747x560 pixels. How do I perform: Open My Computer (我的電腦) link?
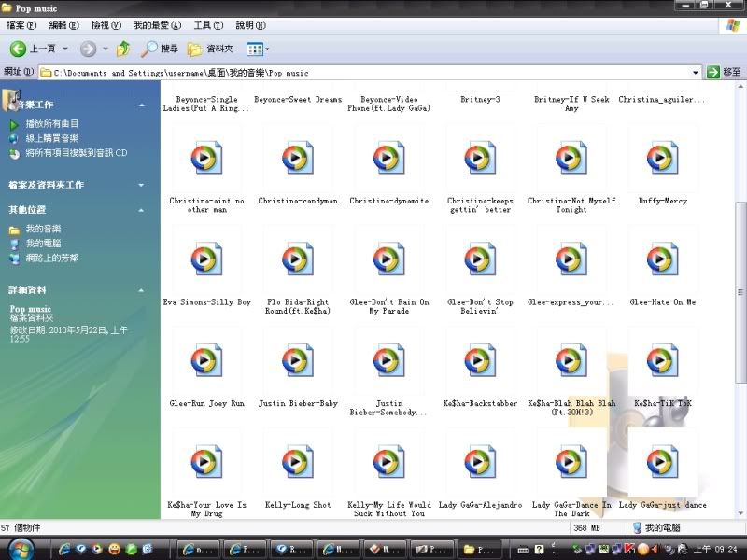coord(43,244)
